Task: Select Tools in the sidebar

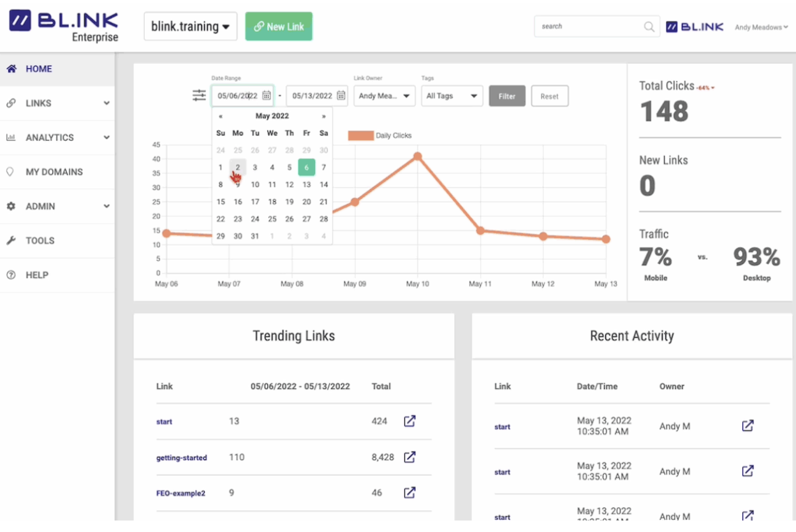Action: pos(57,240)
